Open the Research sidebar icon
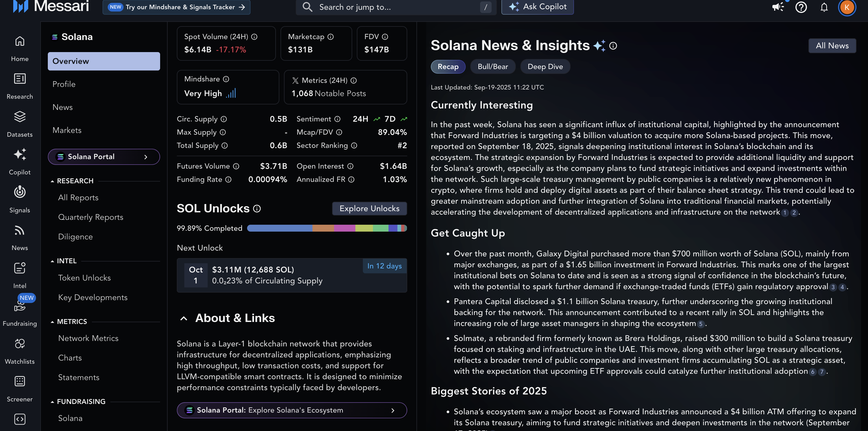The image size is (868, 431). click(x=20, y=79)
